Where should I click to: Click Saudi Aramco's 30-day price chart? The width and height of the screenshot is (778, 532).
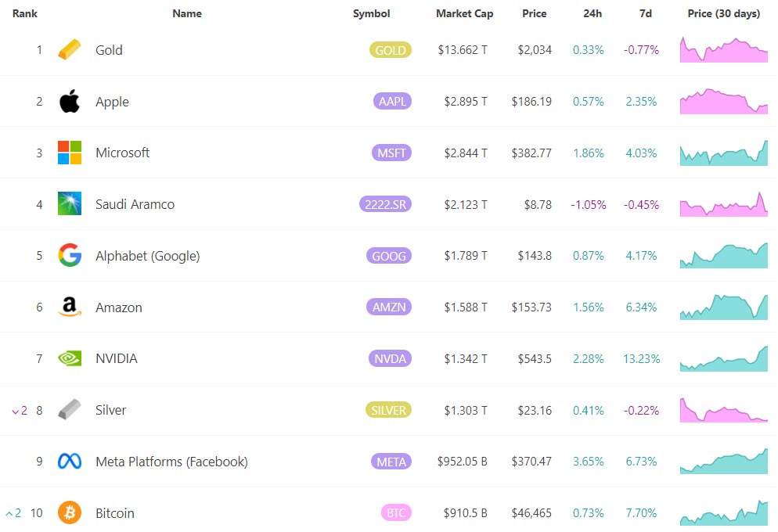tap(724, 203)
